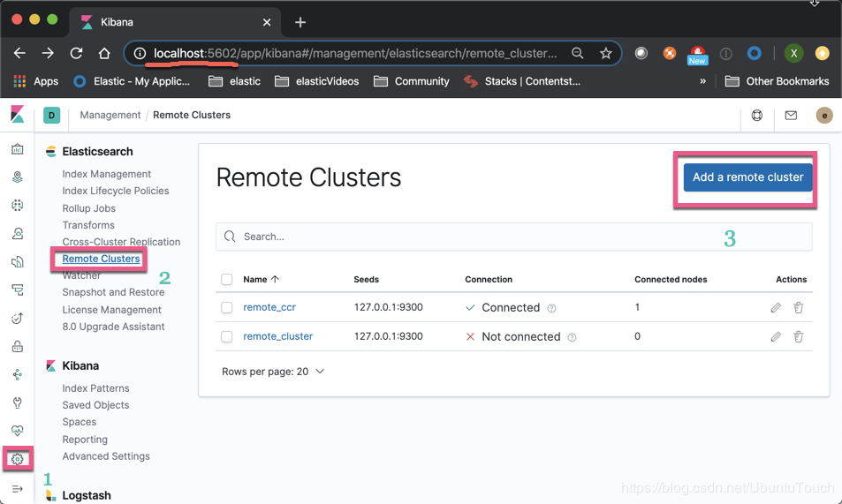Open the Metrics icon in left sidebar
Image resolution: width=842 pixels, height=504 pixels.
17,234
